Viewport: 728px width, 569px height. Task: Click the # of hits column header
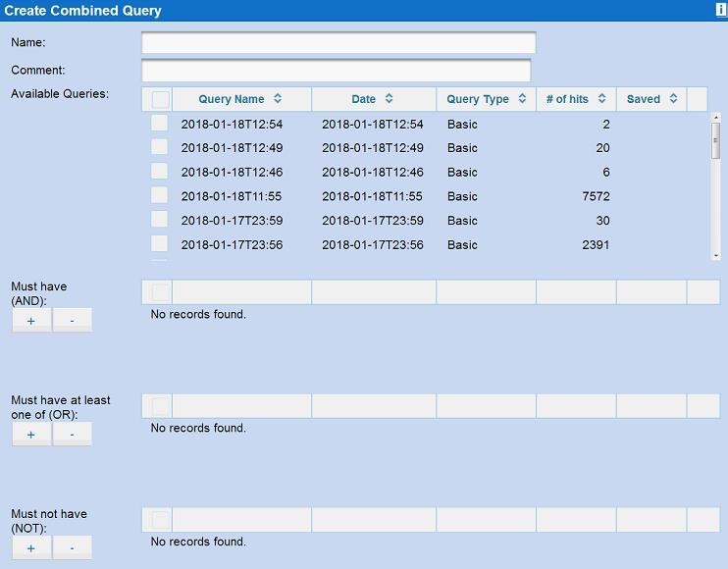(576, 99)
